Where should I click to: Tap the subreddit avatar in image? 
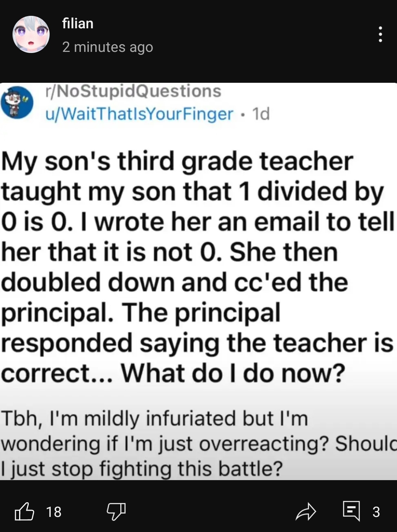[17, 103]
